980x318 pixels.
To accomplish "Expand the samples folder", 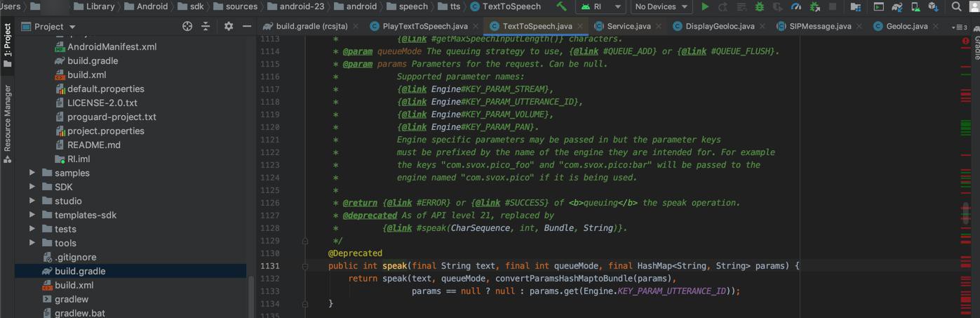I will click(x=32, y=173).
